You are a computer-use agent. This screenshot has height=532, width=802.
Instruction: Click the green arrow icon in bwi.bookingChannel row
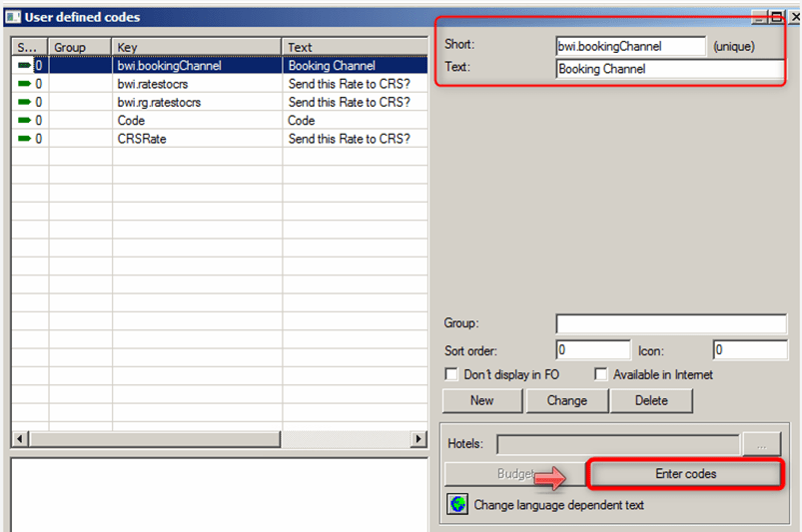click(24, 66)
